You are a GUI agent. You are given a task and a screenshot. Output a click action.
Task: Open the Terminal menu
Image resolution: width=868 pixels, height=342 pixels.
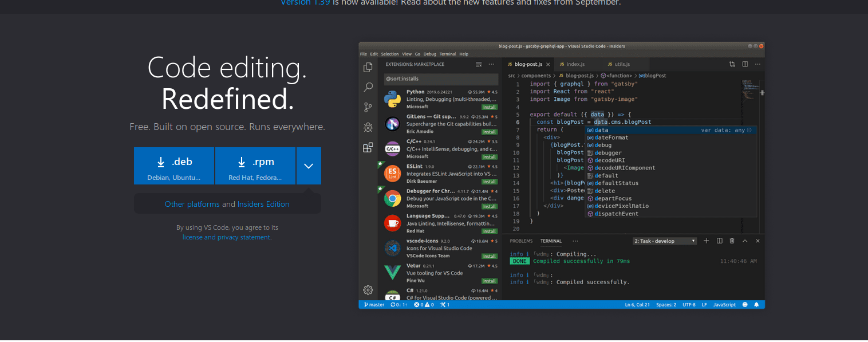pos(448,54)
